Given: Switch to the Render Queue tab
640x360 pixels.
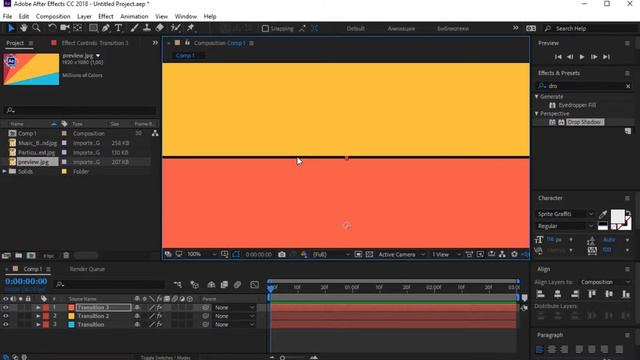Looking at the screenshot, I should [87, 269].
